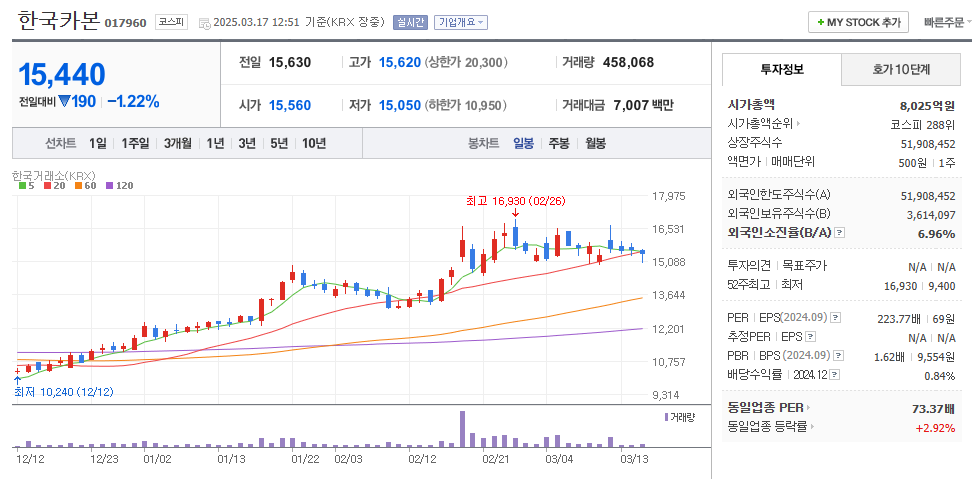Click the purple 120-day moving average swatch
The height and width of the screenshot is (479, 976).
[110, 185]
